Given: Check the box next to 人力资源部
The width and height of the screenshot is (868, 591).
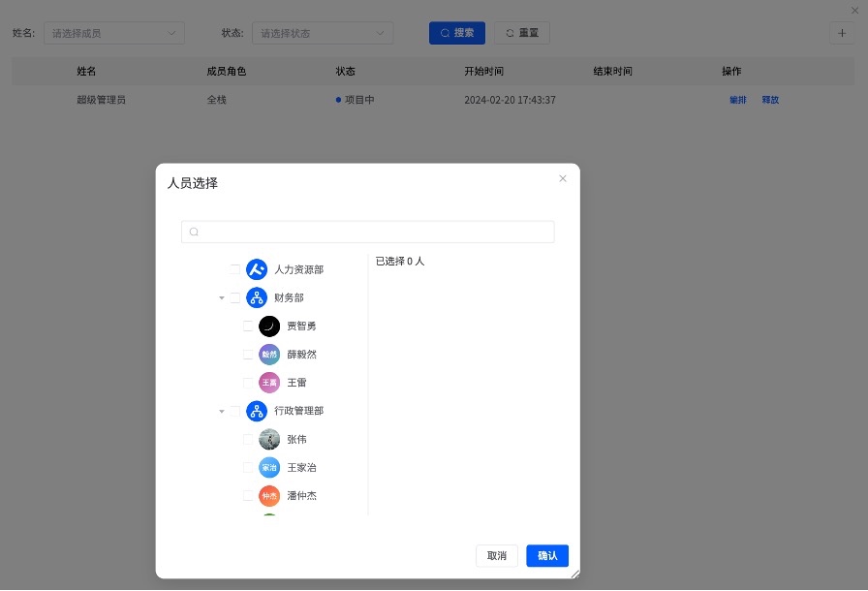Looking at the screenshot, I should tap(235, 269).
